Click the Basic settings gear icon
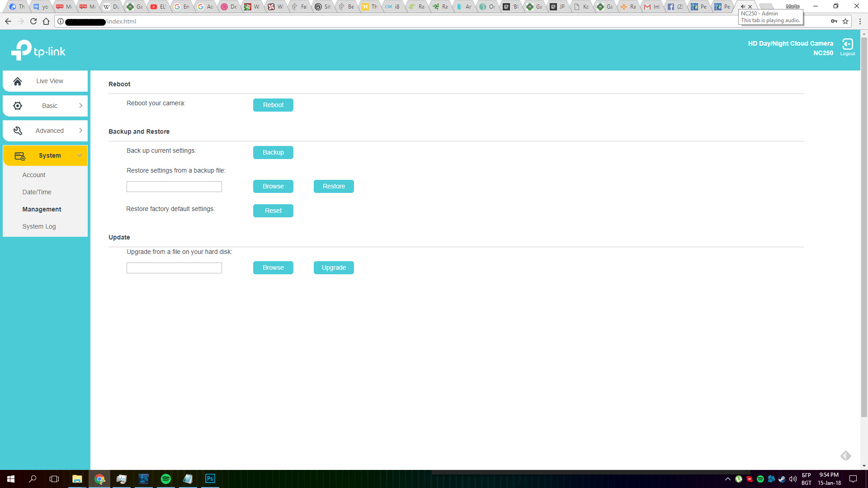Image resolution: width=868 pixels, height=488 pixels. (x=18, y=106)
